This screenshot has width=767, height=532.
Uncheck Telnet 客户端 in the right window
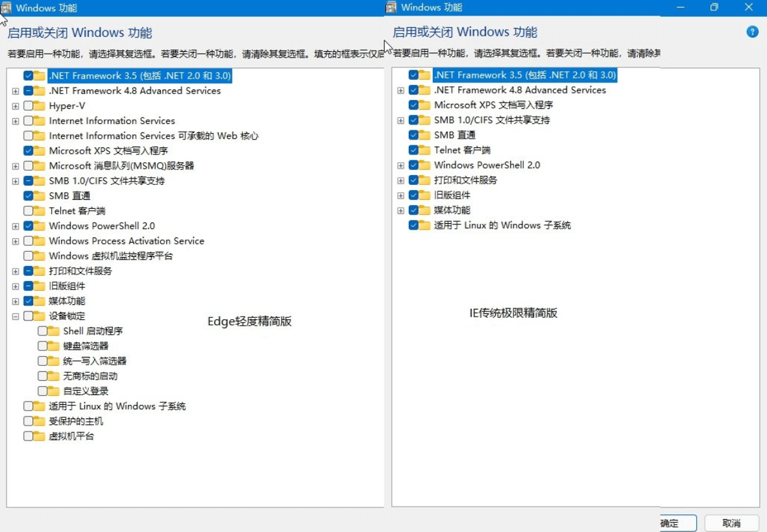[x=413, y=150]
